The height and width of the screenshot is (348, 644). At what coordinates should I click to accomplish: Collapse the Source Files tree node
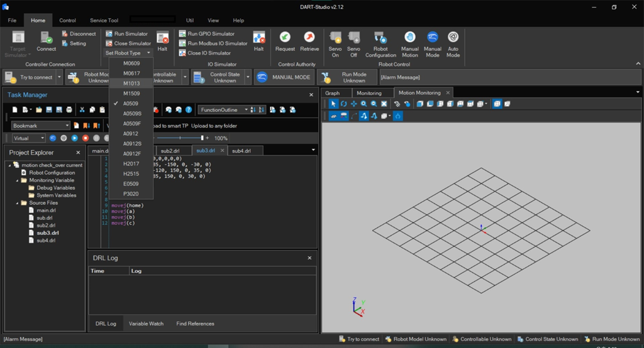(x=17, y=203)
